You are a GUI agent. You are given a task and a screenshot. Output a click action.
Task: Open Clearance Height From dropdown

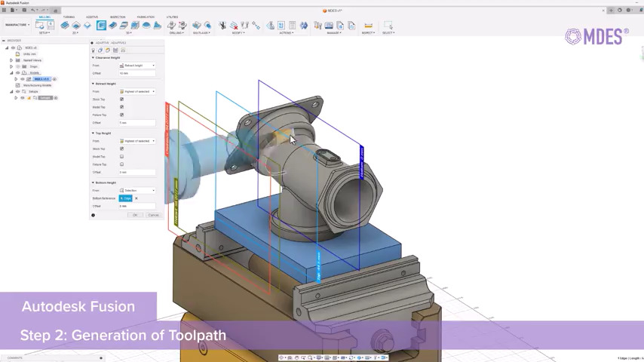137,66
